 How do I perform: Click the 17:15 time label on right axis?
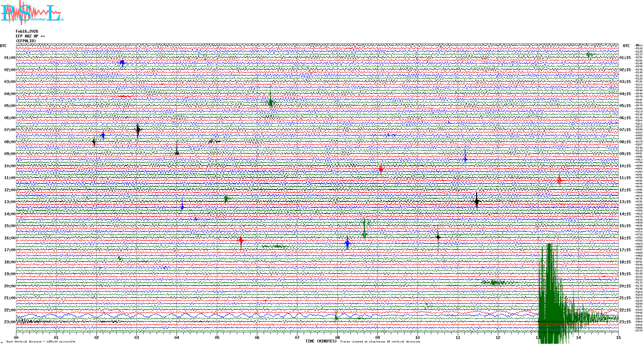pyautogui.click(x=625, y=250)
